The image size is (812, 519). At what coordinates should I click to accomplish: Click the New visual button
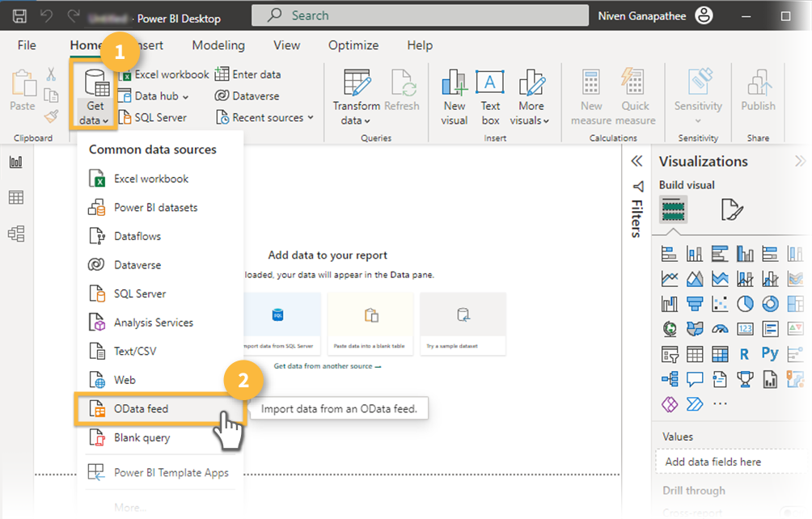coord(455,97)
